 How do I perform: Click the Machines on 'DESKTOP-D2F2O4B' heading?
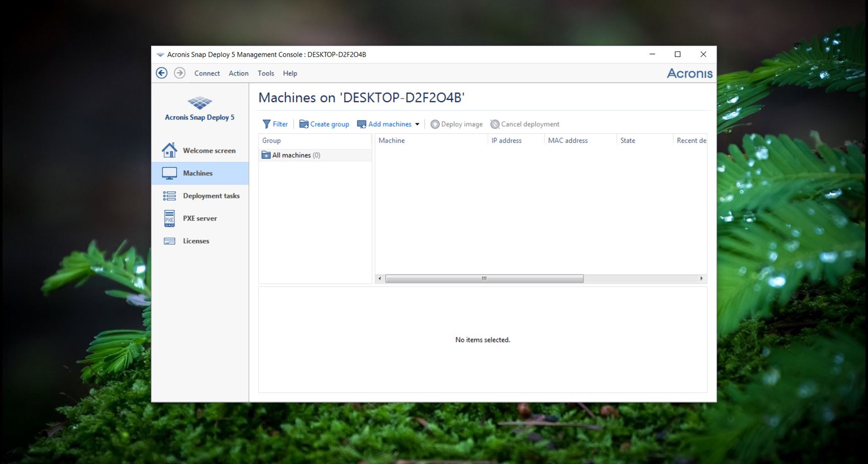tap(361, 97)
